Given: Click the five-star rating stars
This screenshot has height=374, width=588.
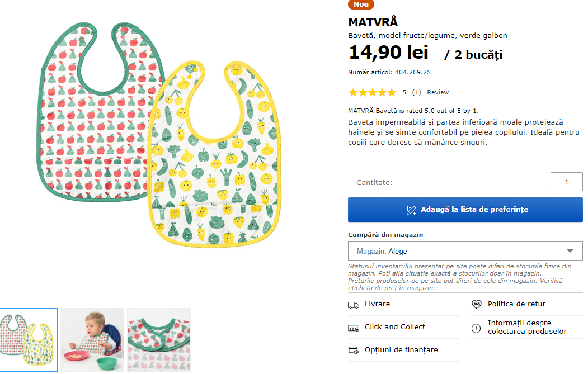Looking at the screenshot, I should [371, 92].
